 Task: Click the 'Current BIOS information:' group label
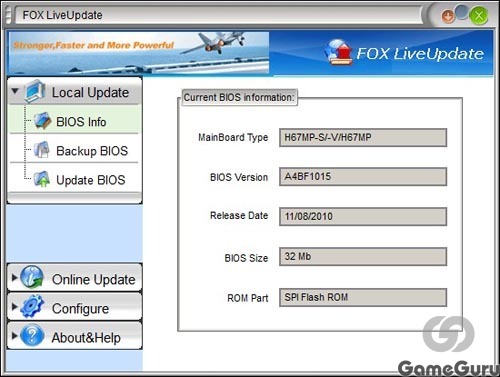pos(239,97)
